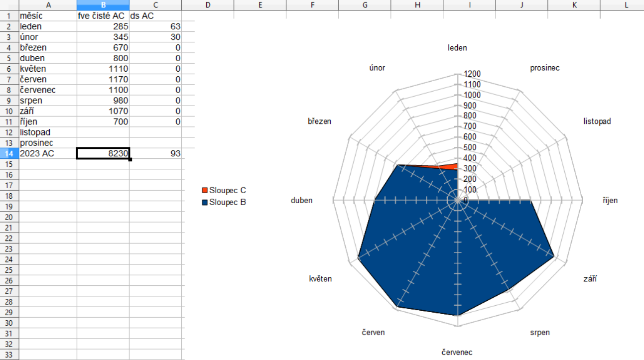644x360 pixels.
Task: Click the cell with value 1170
Action: 103,79
